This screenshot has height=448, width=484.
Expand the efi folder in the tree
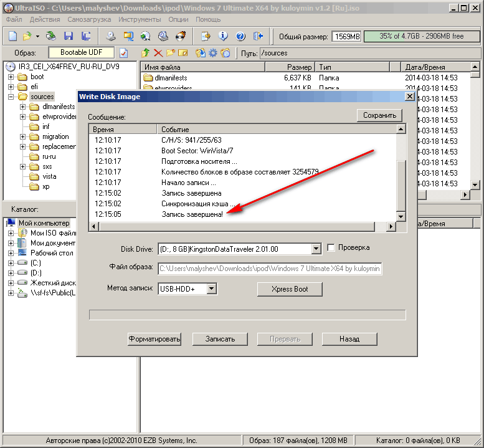tap(11, 87)
